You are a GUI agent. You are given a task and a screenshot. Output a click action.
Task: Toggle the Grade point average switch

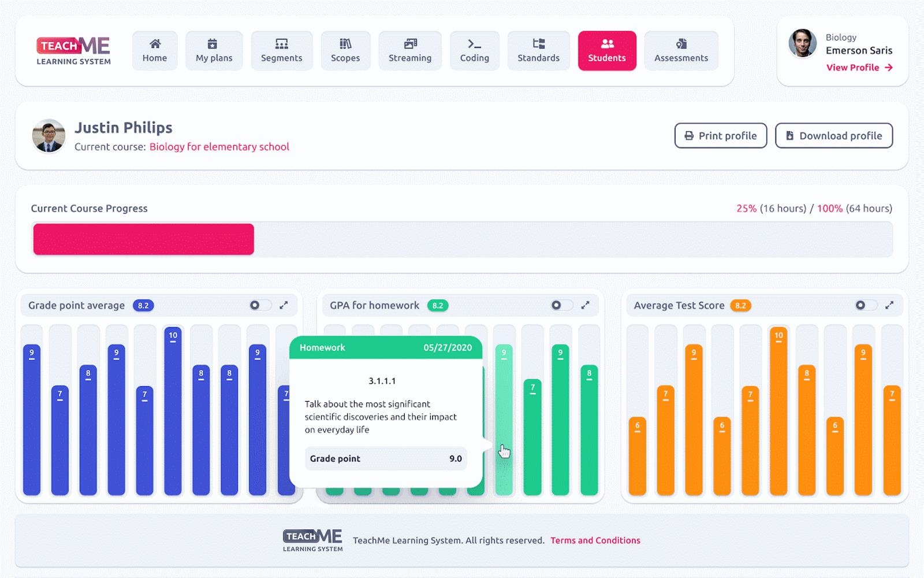click(259, 305)
